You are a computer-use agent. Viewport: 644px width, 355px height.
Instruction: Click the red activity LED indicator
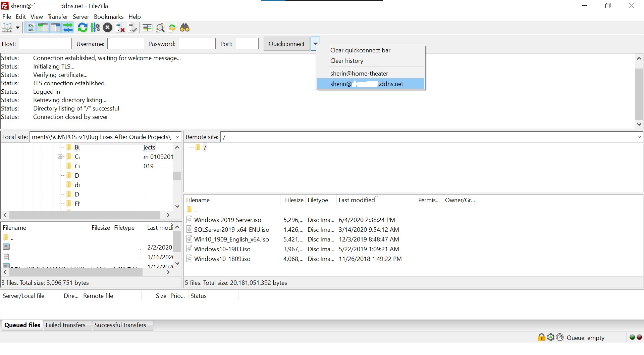coord(639,337)
